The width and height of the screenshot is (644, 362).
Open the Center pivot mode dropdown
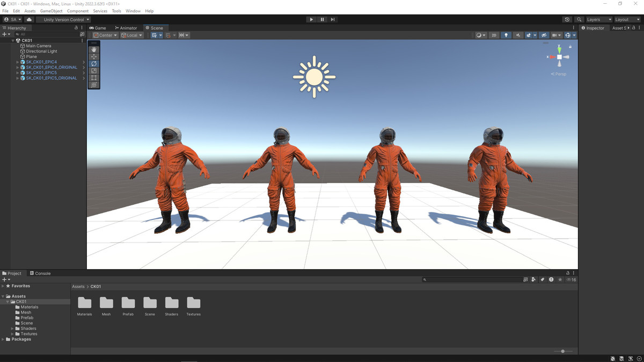pyautogui.click(x=105, y=35)
